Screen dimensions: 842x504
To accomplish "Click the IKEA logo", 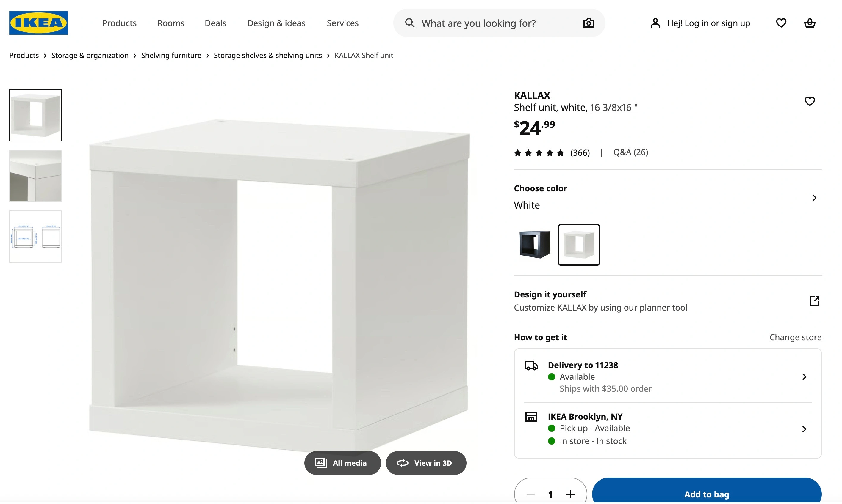I will (x=38, y=23).
